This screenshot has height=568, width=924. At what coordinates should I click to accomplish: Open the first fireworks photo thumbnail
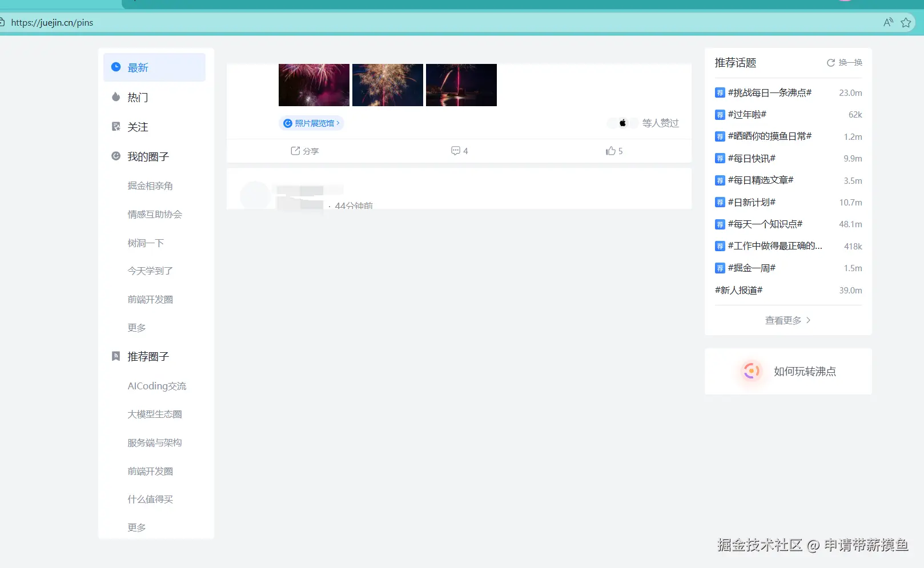pos(314,85)
